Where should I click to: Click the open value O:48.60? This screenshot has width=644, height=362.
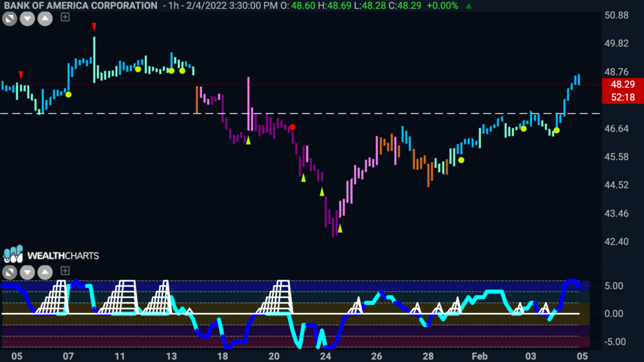297,6
